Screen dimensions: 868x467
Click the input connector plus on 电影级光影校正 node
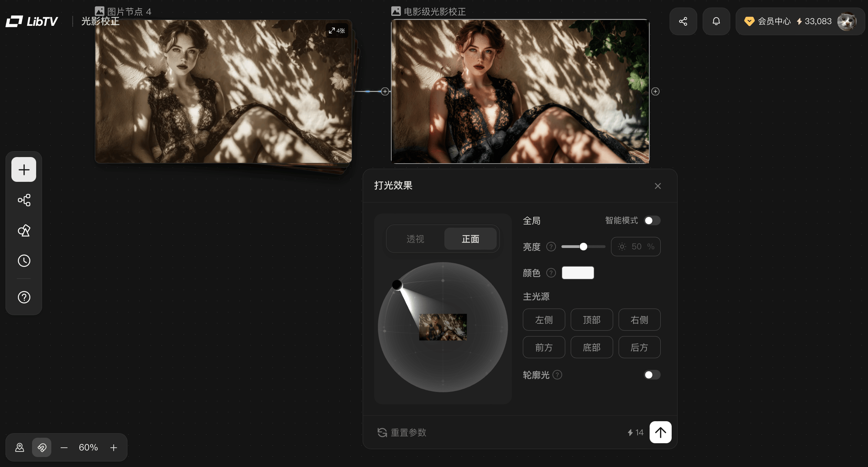point(385,91)
